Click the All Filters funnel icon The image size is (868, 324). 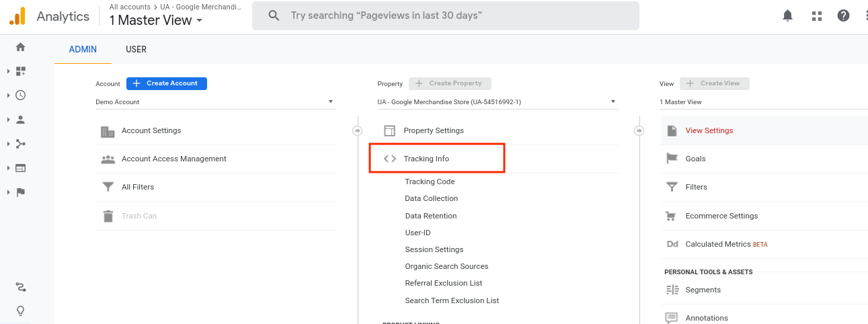[108, 188]
